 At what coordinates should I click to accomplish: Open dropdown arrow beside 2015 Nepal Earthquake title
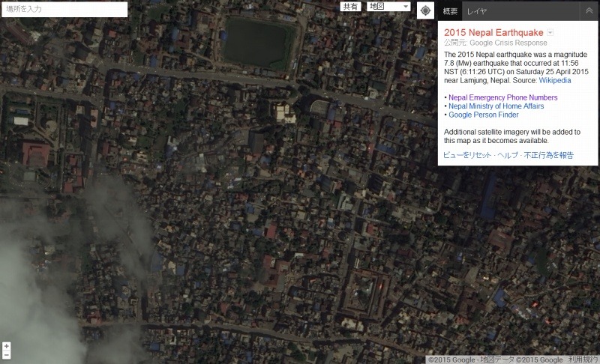[x=550, y=32]
